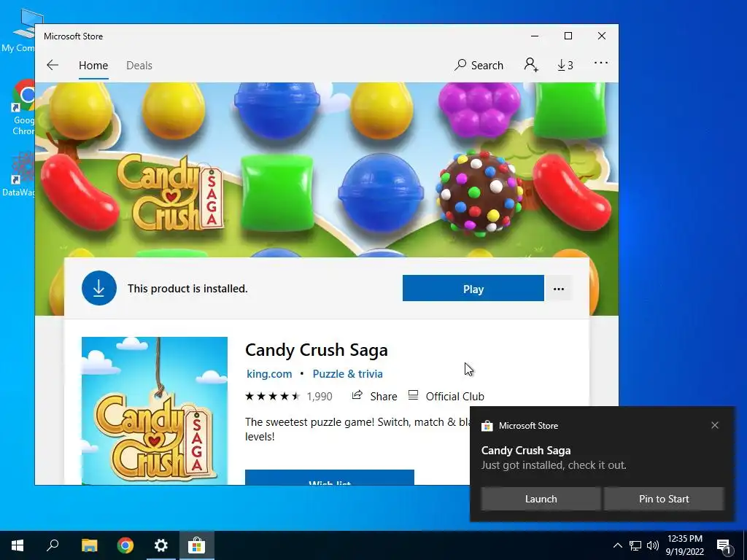Screen dimensions: 747x560
Task: Click the Microsoft Store notification bag icon
Action: (487, 426)
